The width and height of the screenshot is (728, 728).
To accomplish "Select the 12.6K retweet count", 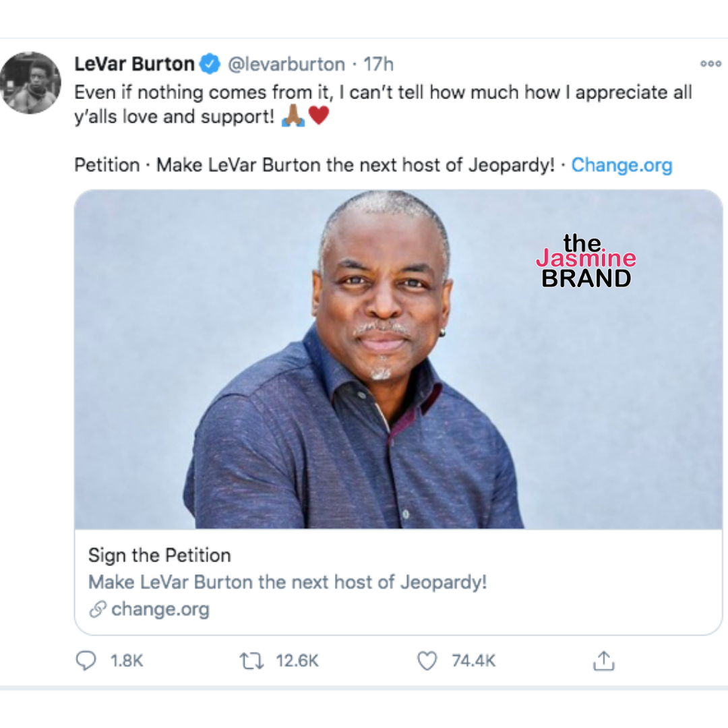I will 297,661.
